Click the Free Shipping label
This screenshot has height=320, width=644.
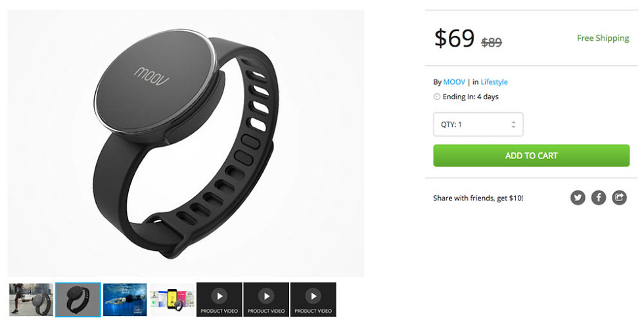pos(603,38)
